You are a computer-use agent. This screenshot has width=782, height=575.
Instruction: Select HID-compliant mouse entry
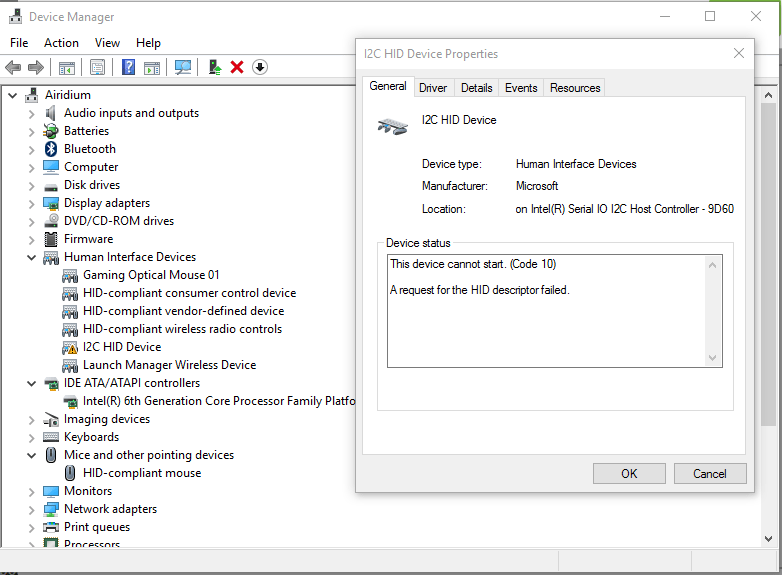click(142, 473)
